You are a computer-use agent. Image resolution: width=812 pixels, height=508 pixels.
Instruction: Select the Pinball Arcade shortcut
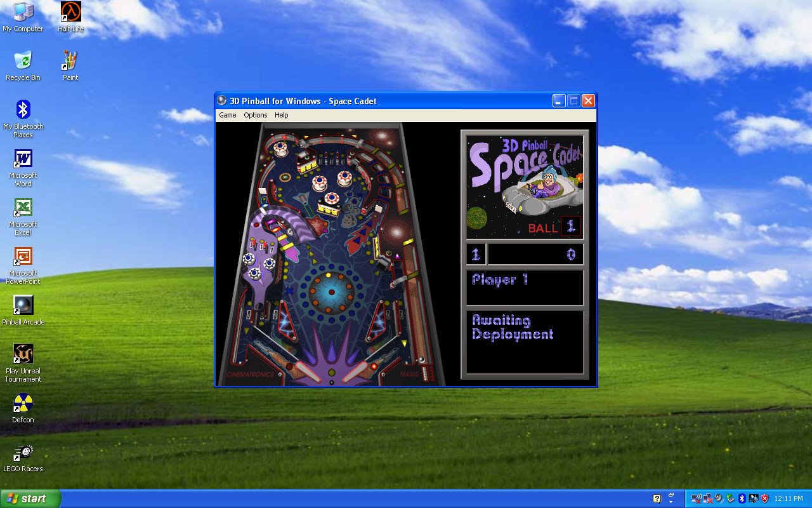point(23,311)
